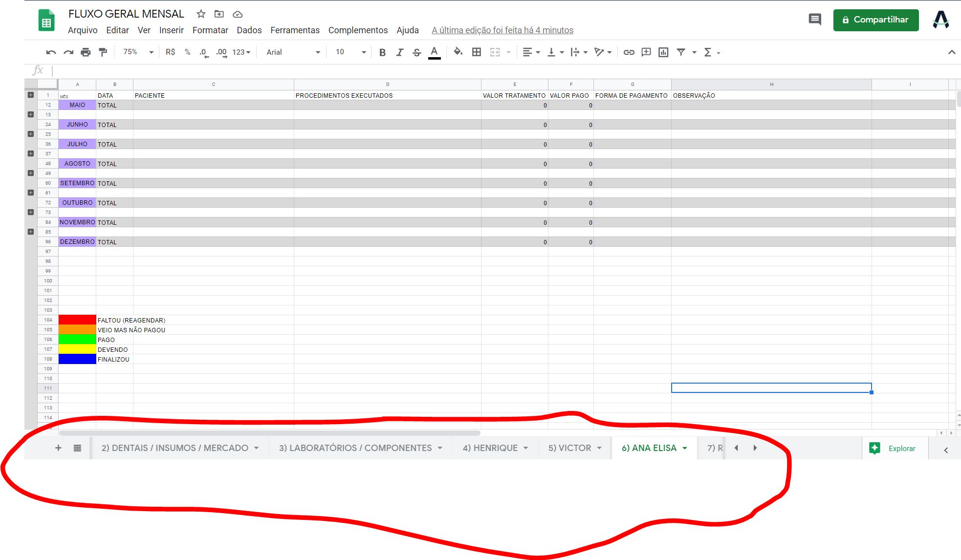961x560 pixels.
Task: Open the Arial font dropdown
Action: 293,52
